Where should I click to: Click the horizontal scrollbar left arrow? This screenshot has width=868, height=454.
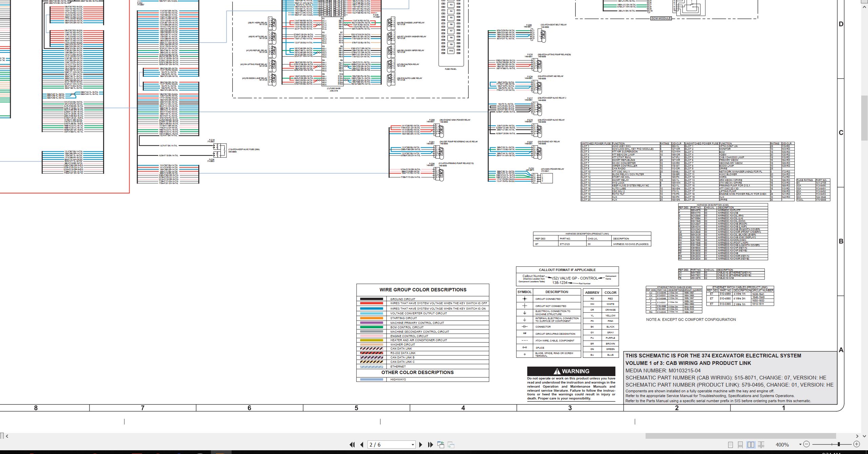pyautogui.click(x=7, y=436)
